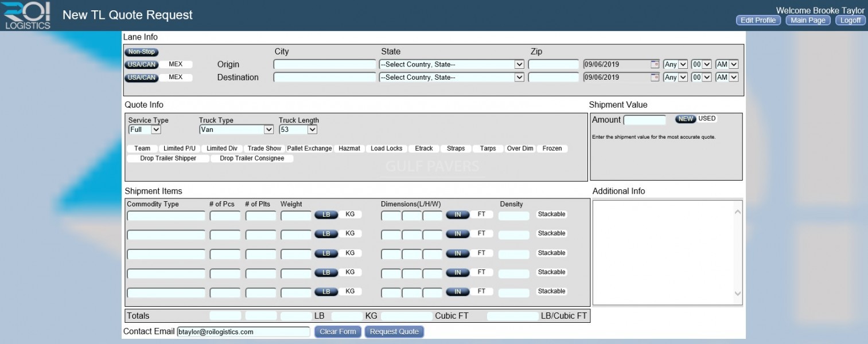This screenshot has width=868, height=344.
Task: Enable the Team option
Action: [142, 148]
